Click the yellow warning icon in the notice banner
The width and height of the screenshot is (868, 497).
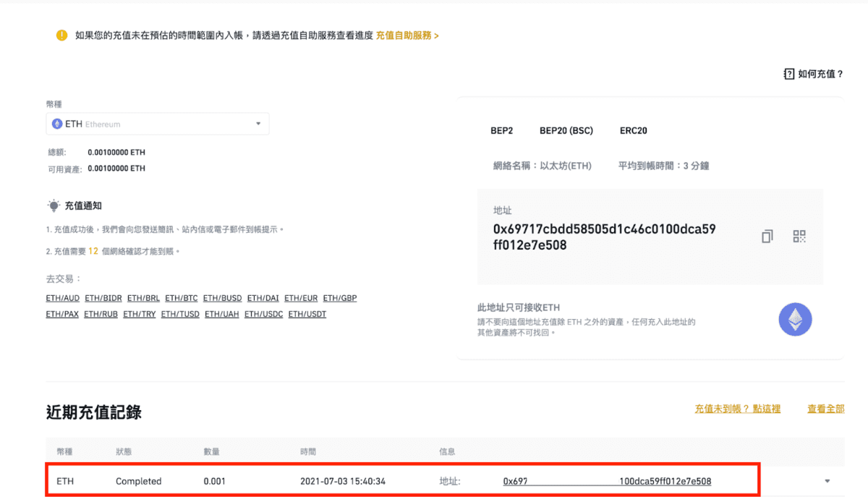click(x=61, y=35)
